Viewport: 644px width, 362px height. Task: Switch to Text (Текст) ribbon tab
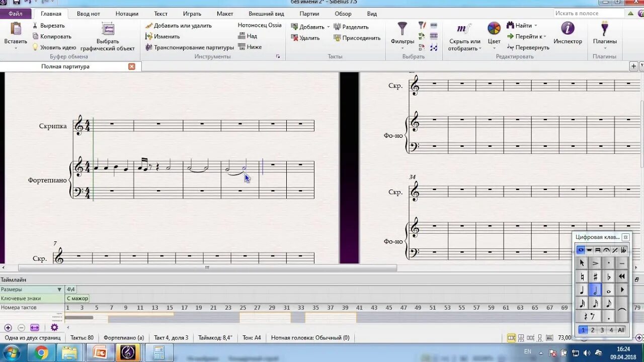pos(160,14)
